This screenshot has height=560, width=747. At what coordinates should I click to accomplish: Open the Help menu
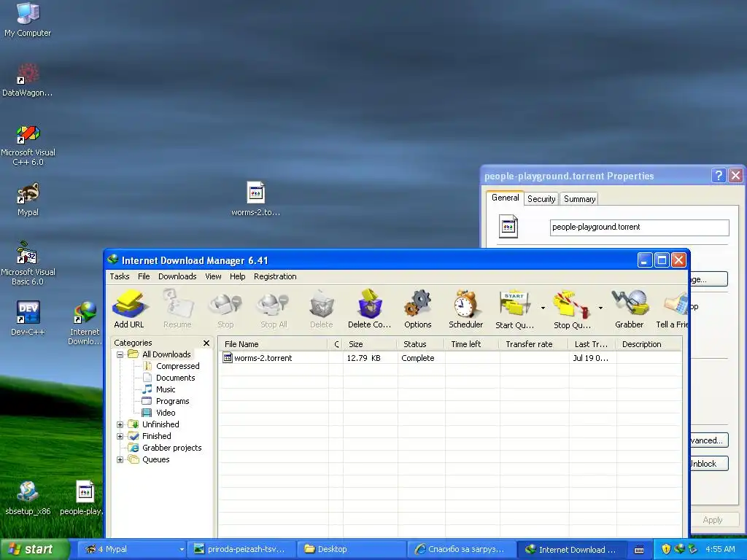237,276
